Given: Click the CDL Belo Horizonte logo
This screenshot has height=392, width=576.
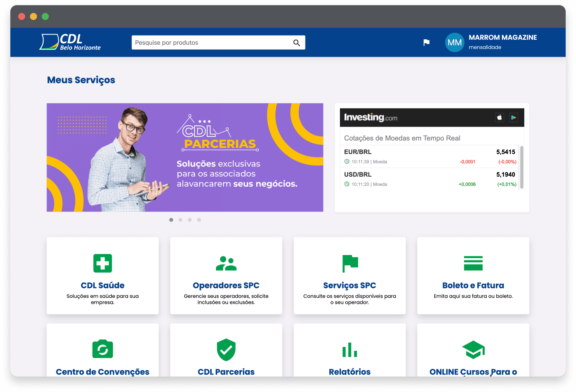Looking at the screenshot, I should coord(70,42).
